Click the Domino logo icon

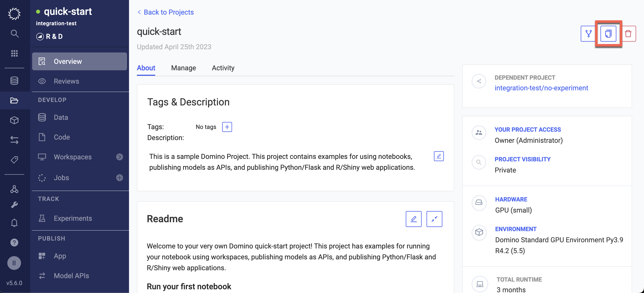(14, 14)
